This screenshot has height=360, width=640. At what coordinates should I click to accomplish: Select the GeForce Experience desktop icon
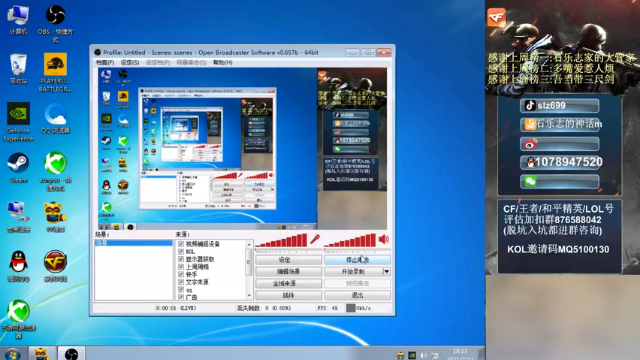[18, 122]
